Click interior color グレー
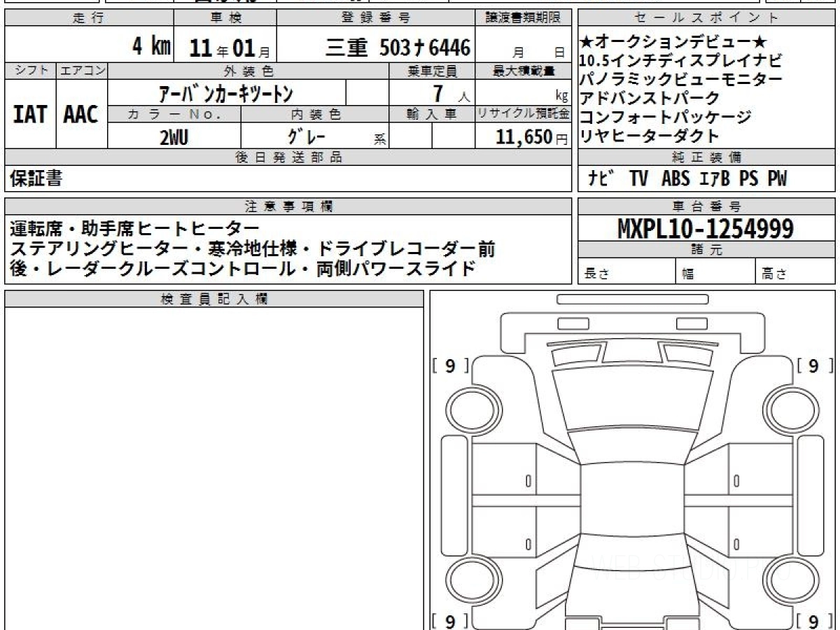840x630 pixels. pyautogui.click(x=307, y=136)
